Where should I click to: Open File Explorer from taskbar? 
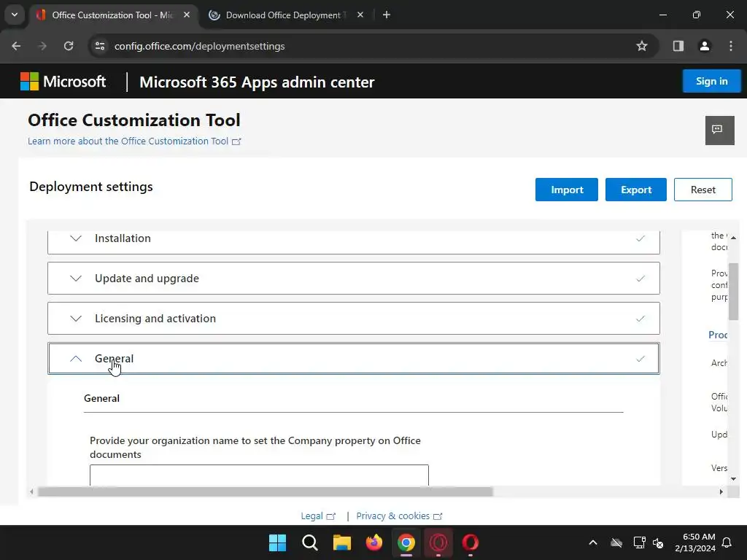coord(341,542)
